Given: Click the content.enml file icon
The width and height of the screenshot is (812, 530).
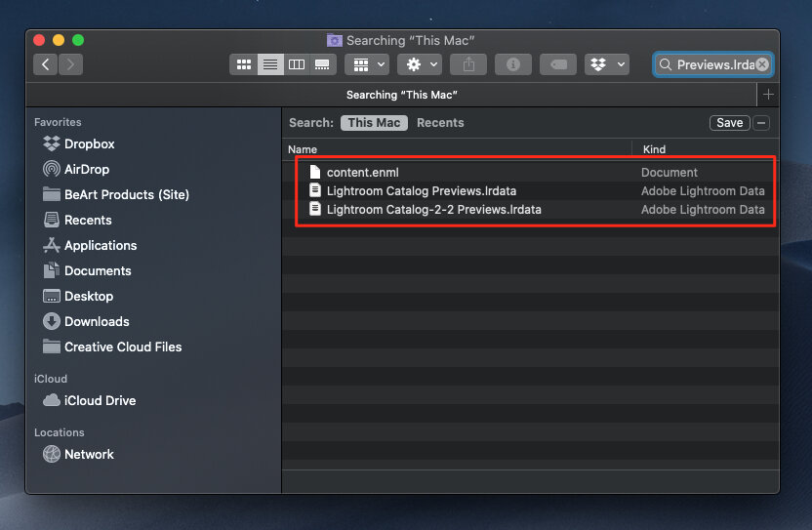Looking at the screenshot, I should point(315,172).
